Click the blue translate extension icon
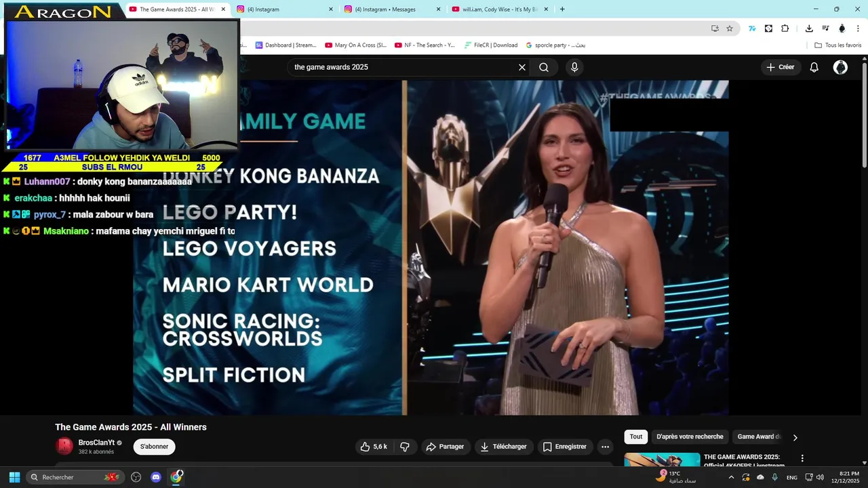 click(x=752, y=28)
